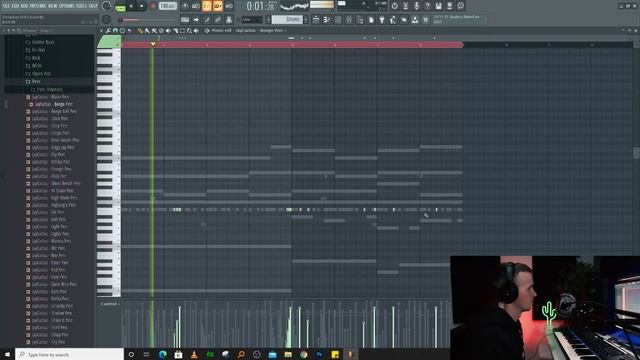Open the Mixer view
Image resolution: width=640 pixels, height=360 pixels.
[349, 20]
